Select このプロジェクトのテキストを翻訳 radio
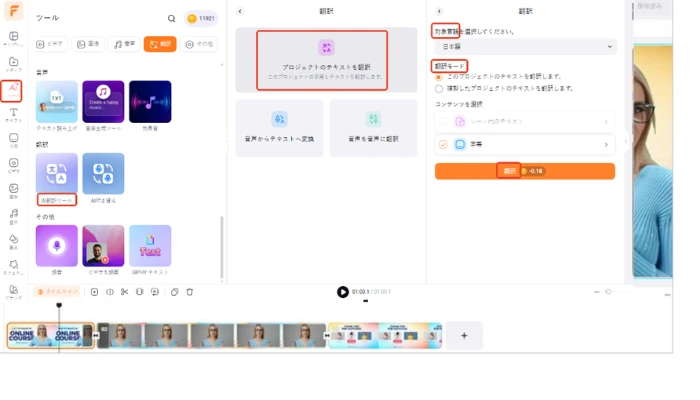This screenshot has width=700, height=400. 439,77
